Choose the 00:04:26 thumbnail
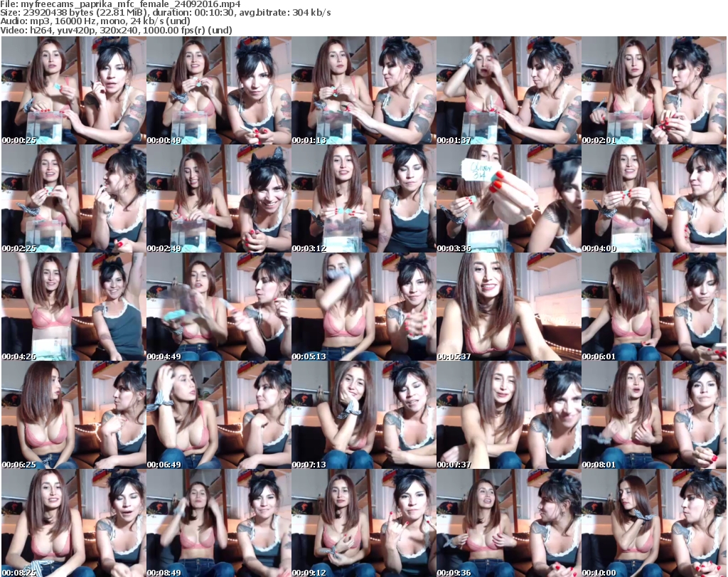 [x=74, y=307]
